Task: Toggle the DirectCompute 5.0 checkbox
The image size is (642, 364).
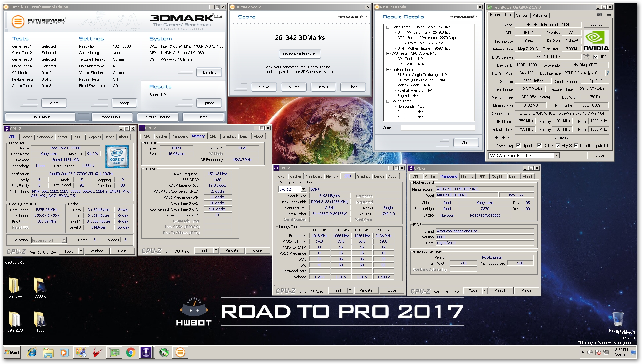Action: point(576,145)
